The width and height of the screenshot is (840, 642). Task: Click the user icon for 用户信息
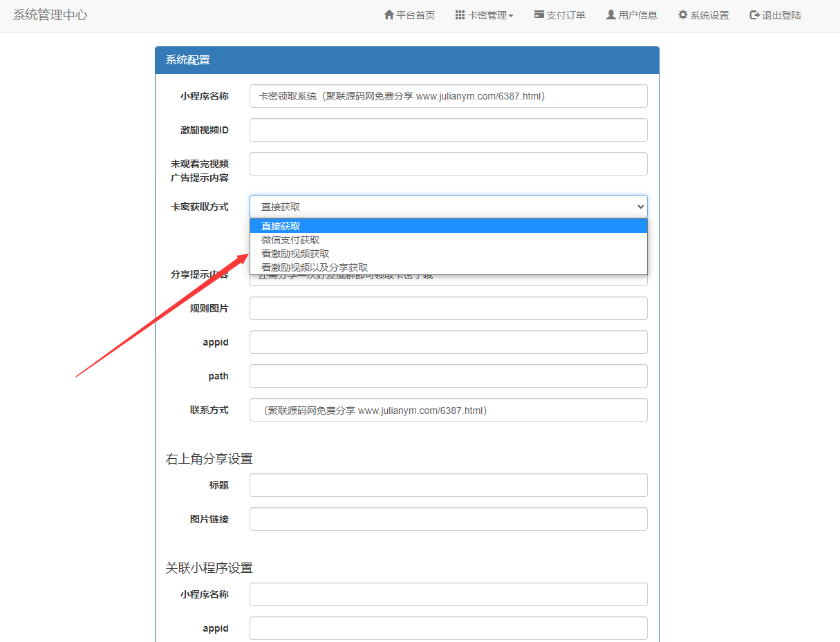611,15
